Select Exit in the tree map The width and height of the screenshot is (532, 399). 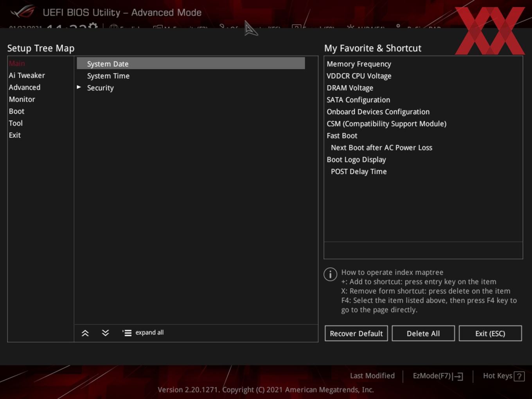pyautogui.click(x=15, y=135)
